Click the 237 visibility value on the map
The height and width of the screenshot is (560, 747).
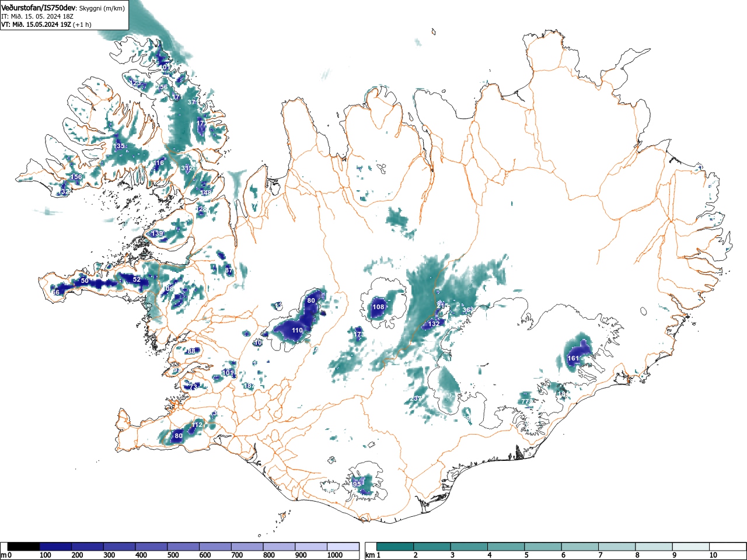point(416,398)
